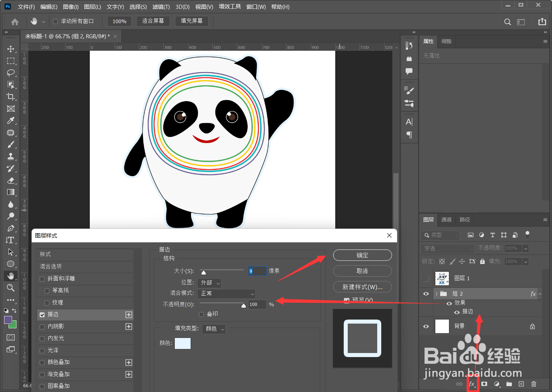The width and height of the screenshot is (552, 392).
Task: Click the 新建样式(W)... button
Action: [362, 287]
